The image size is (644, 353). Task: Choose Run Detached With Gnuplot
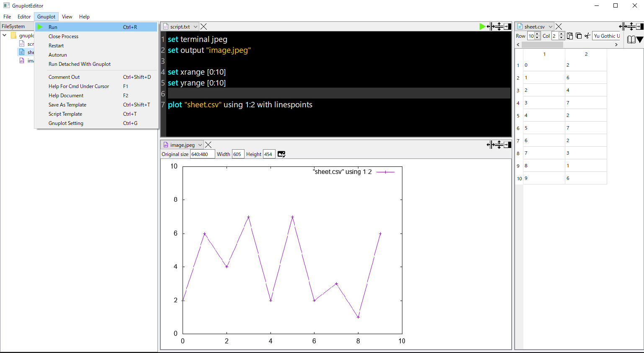tap(96, 64)
